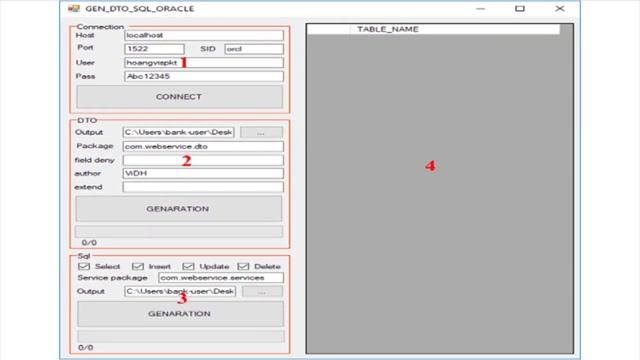Click the Package field com.webservice.dto

pos(203,146)
